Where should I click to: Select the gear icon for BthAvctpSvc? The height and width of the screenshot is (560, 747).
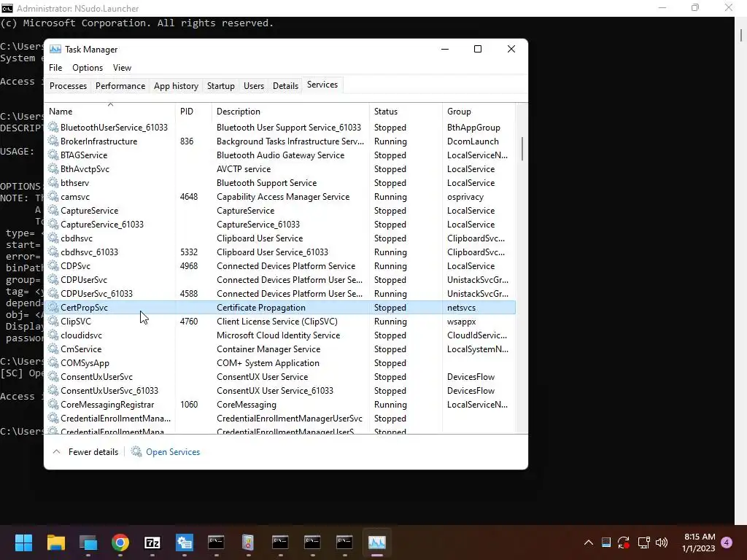(x=53, y=168)
